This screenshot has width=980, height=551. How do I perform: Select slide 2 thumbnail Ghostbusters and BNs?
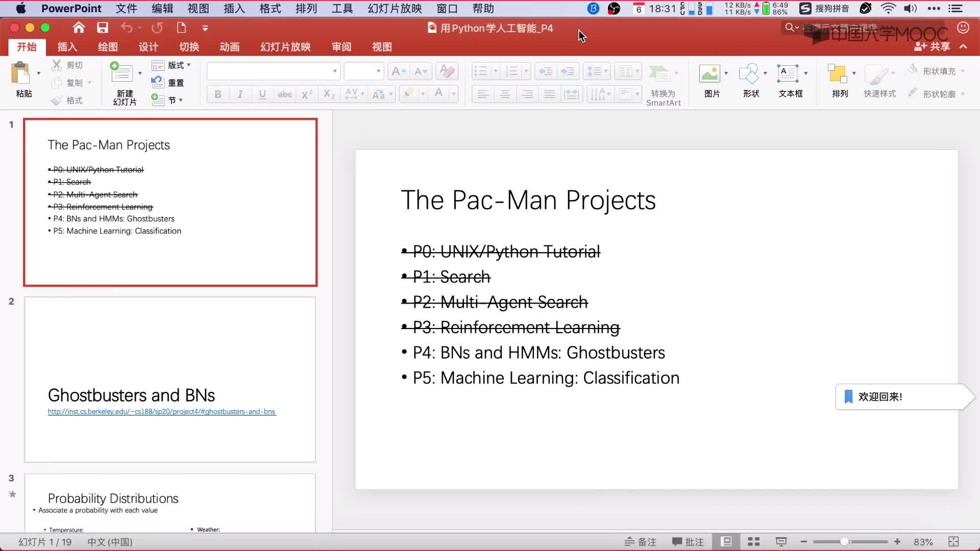[x=170, y=380]
